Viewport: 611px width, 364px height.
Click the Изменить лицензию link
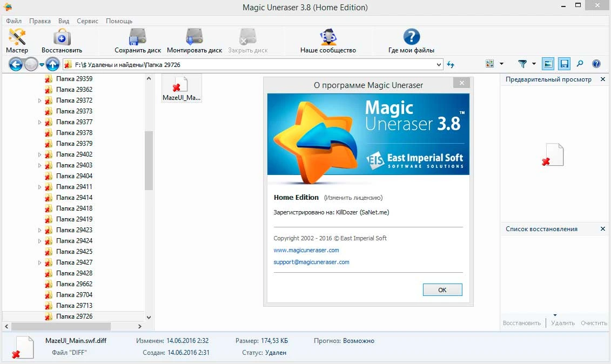[353, 198]
